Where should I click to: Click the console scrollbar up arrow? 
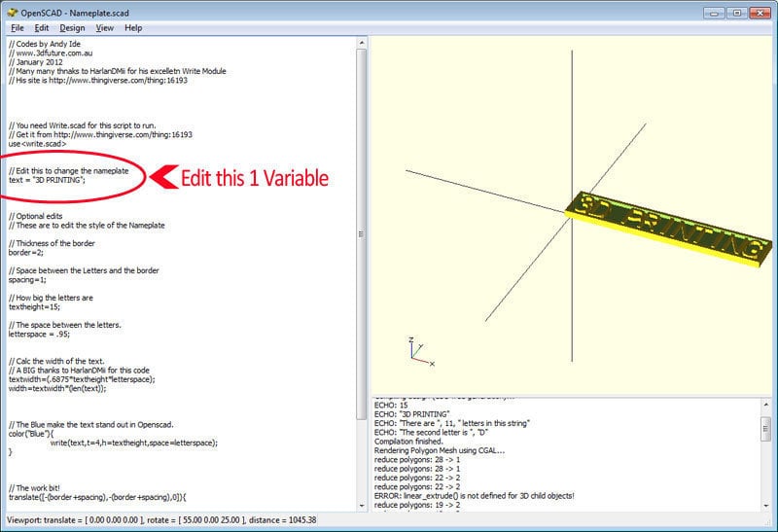pyautogui.click(x=765, y=404)
